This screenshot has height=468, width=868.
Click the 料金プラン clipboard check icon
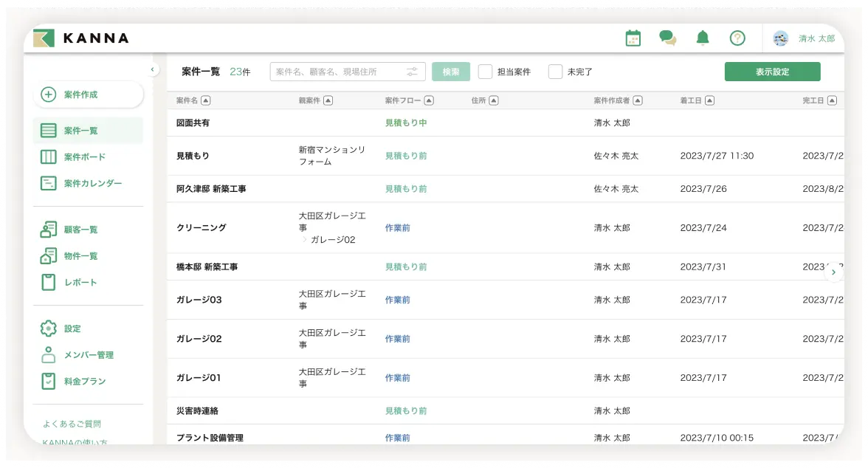pos(48,381)
